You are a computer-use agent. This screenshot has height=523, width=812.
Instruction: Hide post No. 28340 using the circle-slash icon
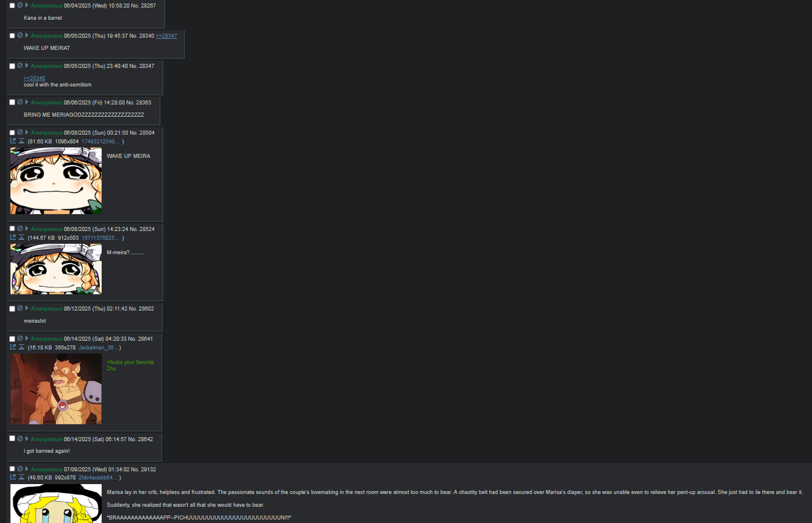(x=20, y=35)
